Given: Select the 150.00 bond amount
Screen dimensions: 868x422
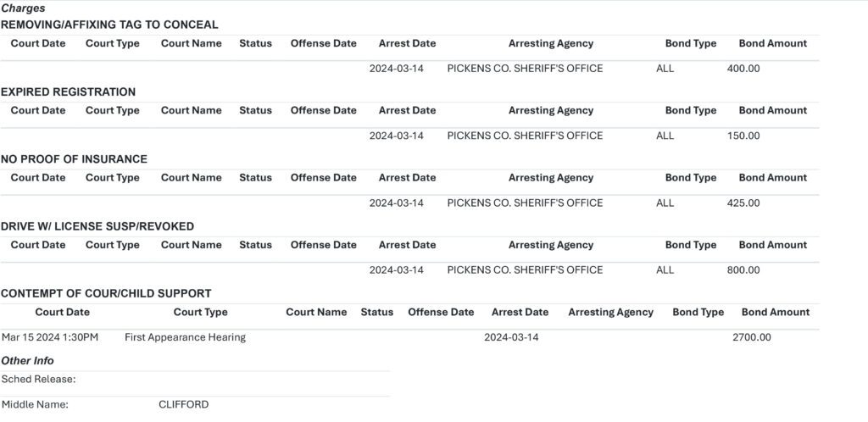Looking at the screenshot, I should (x=743, y=136).
